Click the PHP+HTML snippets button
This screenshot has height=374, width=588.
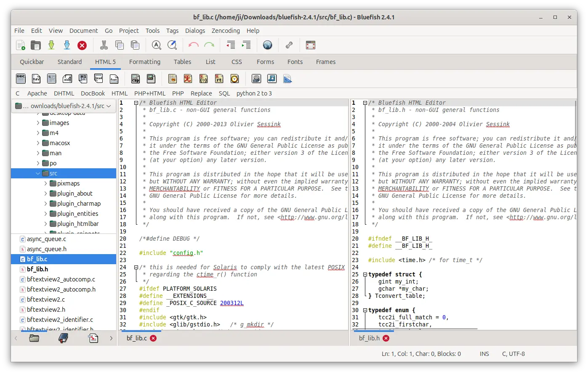150,93
